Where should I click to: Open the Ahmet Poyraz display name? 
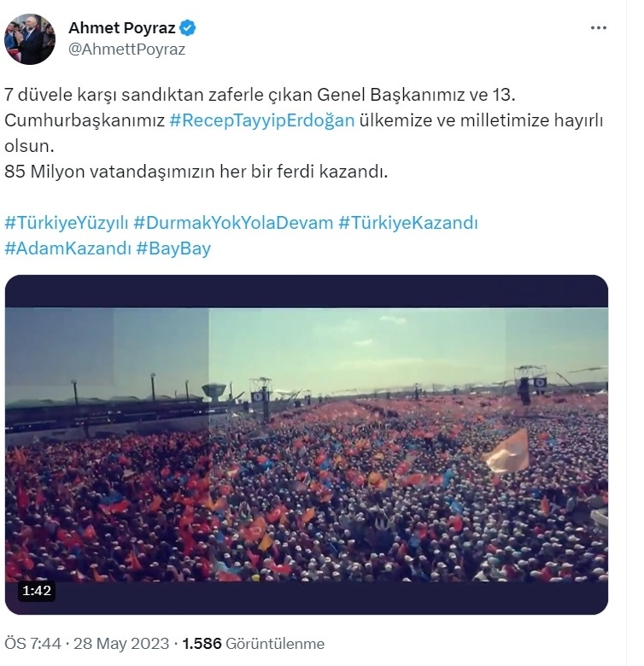point(122,28)
